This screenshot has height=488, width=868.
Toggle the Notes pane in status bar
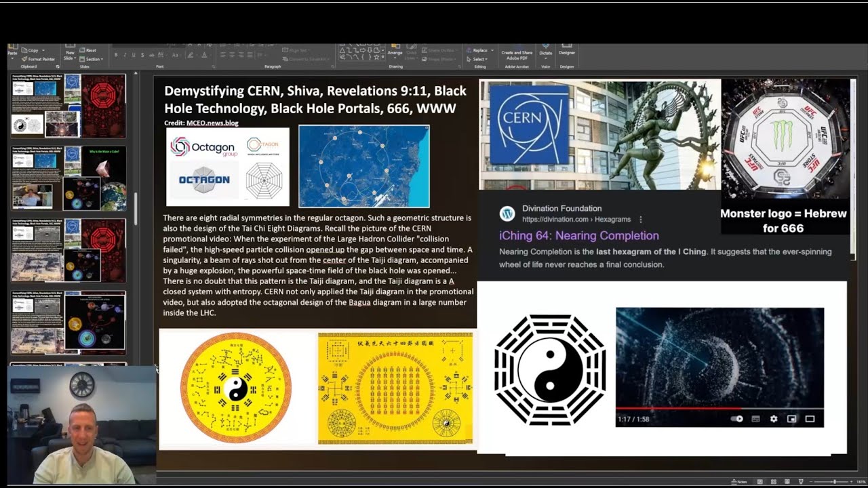(739, 482)
